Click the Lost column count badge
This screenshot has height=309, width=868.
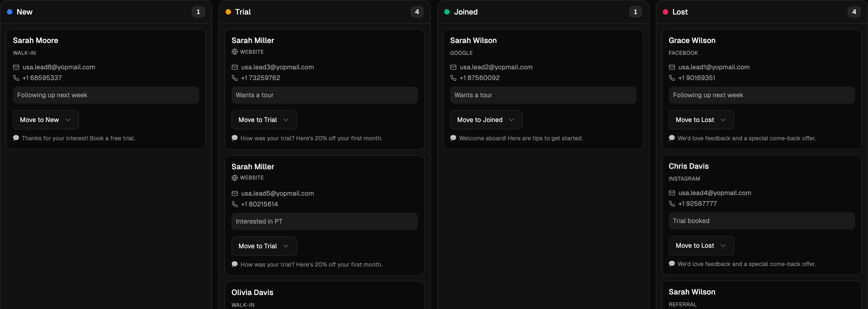pos(854,12)
